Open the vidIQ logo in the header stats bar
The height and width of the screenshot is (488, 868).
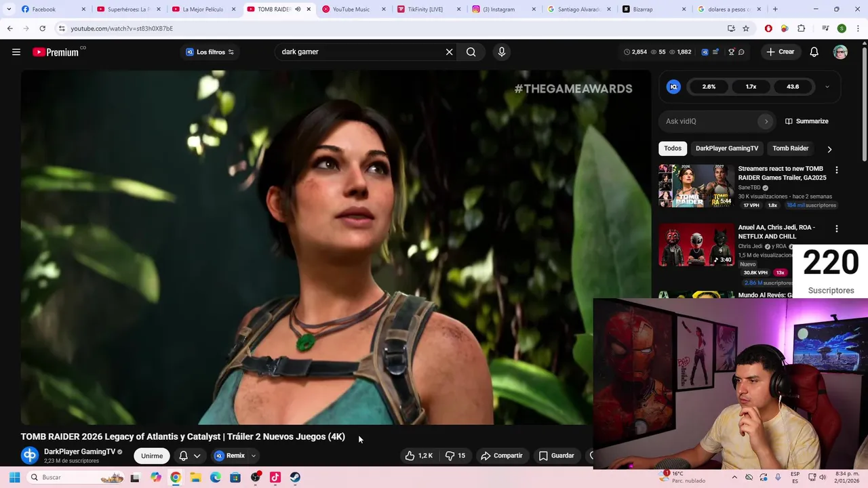[705, 52]
